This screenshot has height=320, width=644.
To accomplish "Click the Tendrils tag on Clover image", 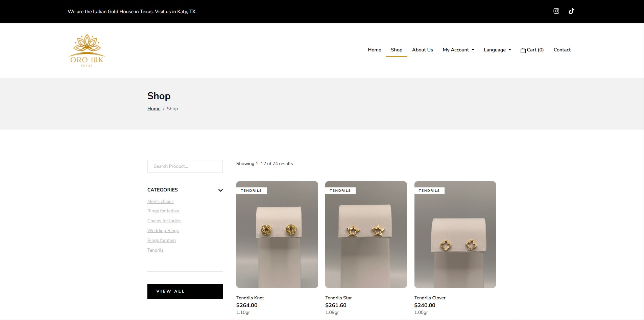I will [429, 191].
